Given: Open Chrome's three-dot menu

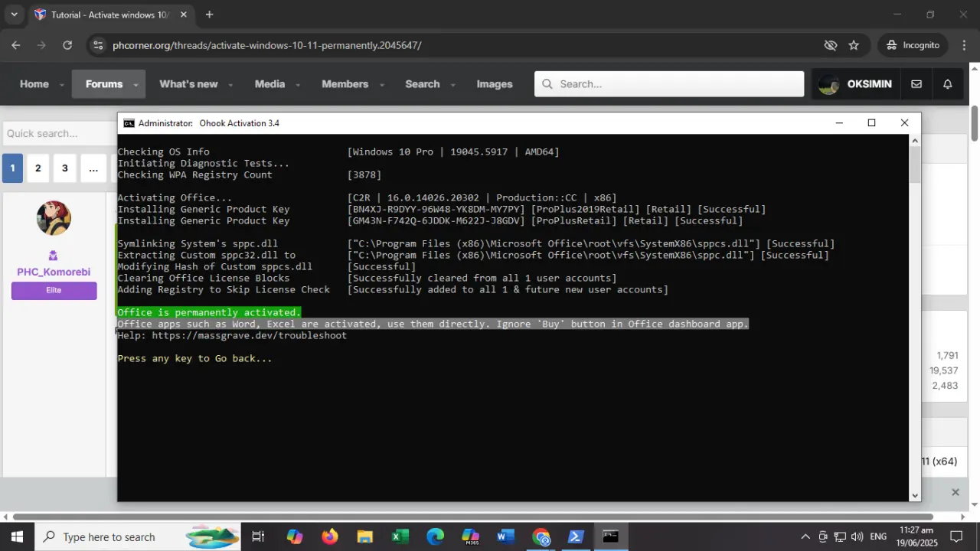Looking at the screenshot, I should pyautogui.click(x=963, y=45).
